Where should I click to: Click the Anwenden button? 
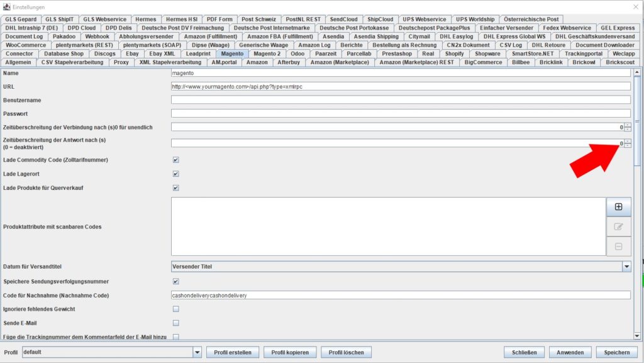[570, 352]
